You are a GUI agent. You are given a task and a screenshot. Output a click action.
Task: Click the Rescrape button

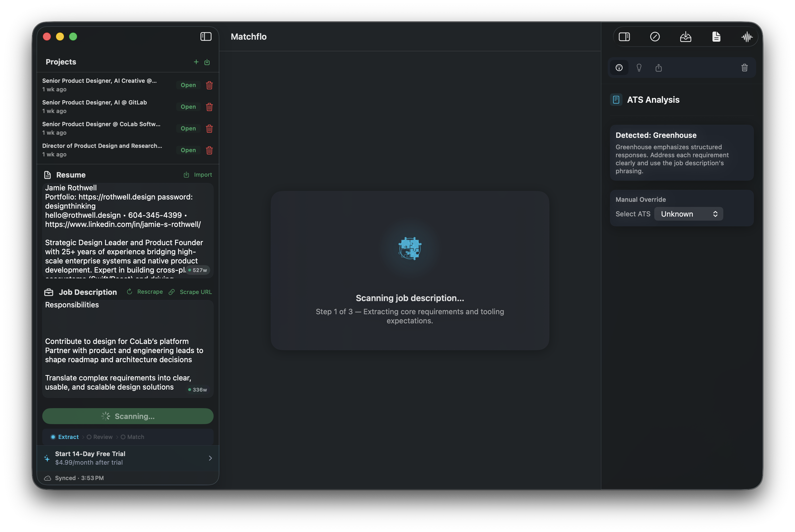tap(145, 292)
